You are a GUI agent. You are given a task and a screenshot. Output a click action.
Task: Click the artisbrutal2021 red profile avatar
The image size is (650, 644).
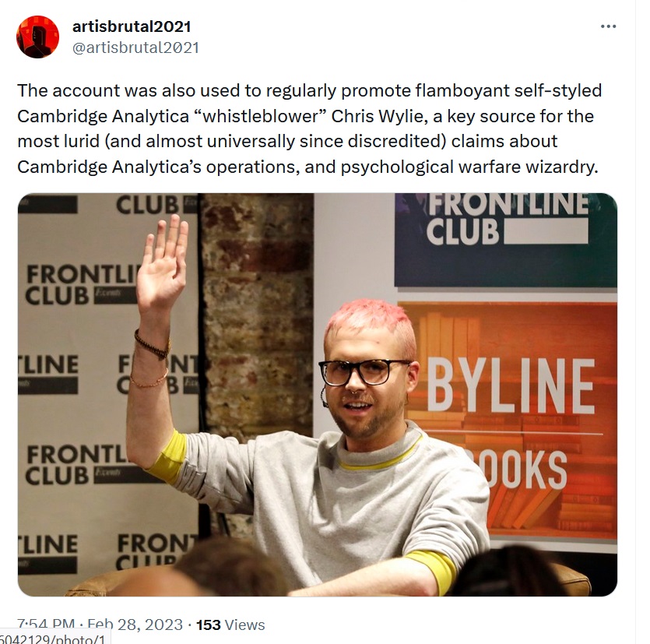[x=37, y=37]
